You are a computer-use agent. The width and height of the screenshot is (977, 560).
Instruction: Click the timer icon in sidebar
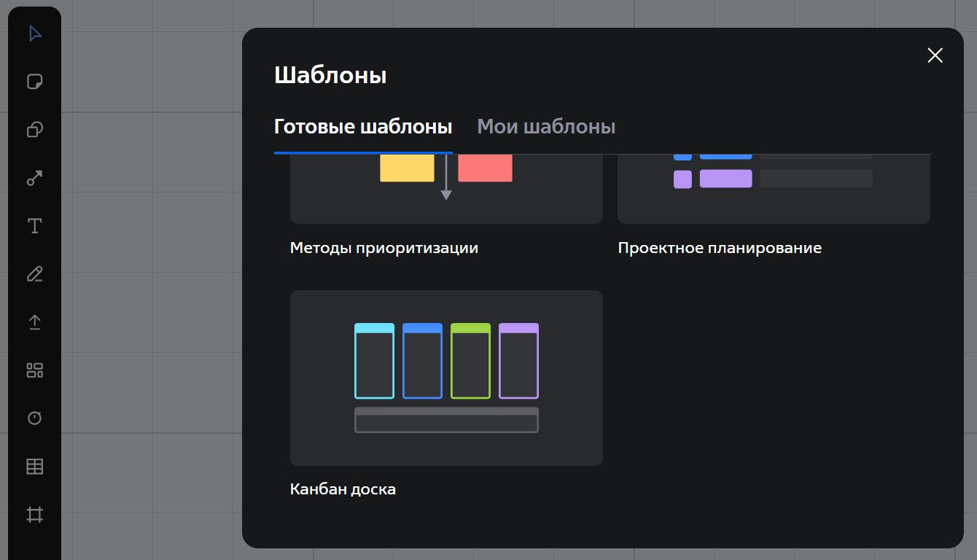[35, 419]
